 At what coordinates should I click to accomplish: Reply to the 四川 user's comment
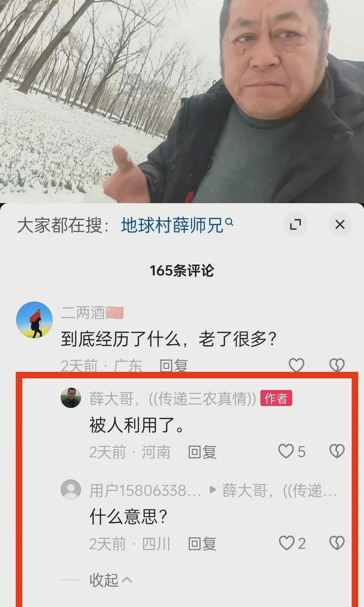(x=202, y=544)
